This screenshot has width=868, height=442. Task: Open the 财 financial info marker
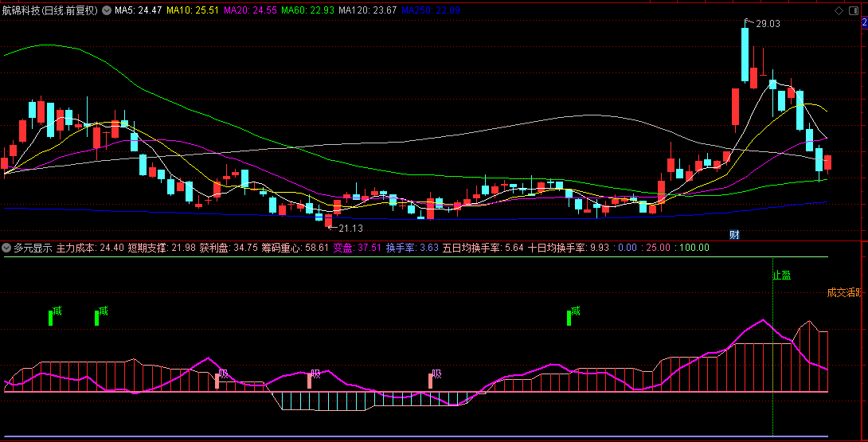(734, 235)
